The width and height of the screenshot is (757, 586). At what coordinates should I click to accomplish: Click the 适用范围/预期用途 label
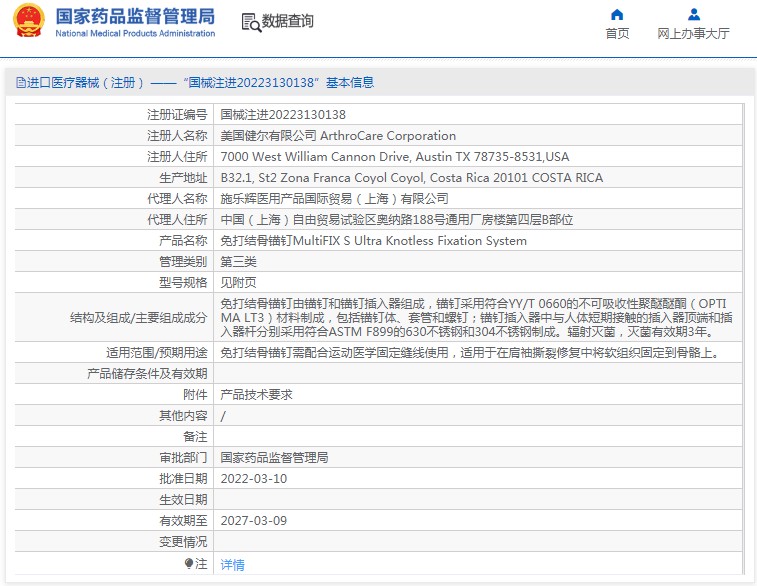[157, 353]
